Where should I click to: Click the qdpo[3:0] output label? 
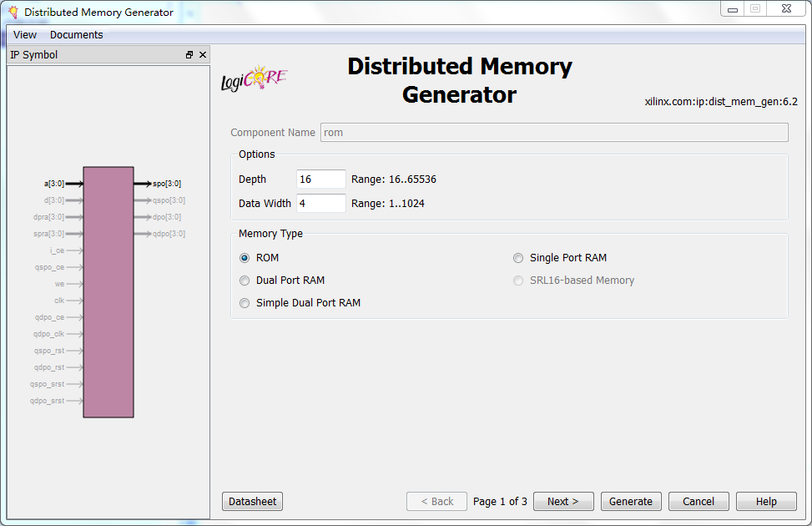coord(169,234)
